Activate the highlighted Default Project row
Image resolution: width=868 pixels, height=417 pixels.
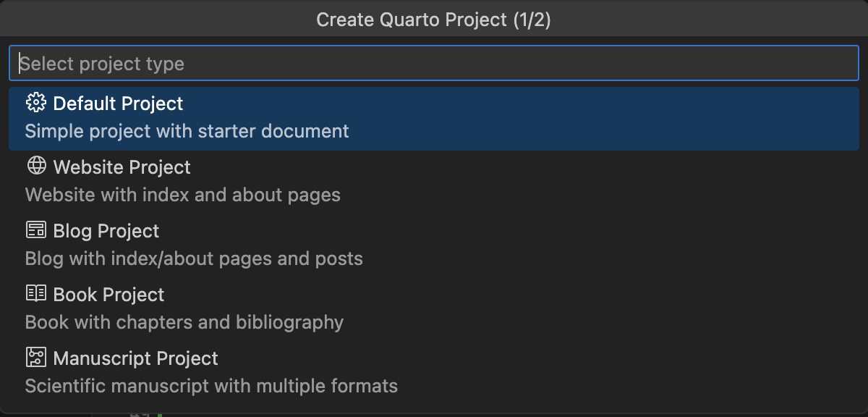tap(434, 117)
